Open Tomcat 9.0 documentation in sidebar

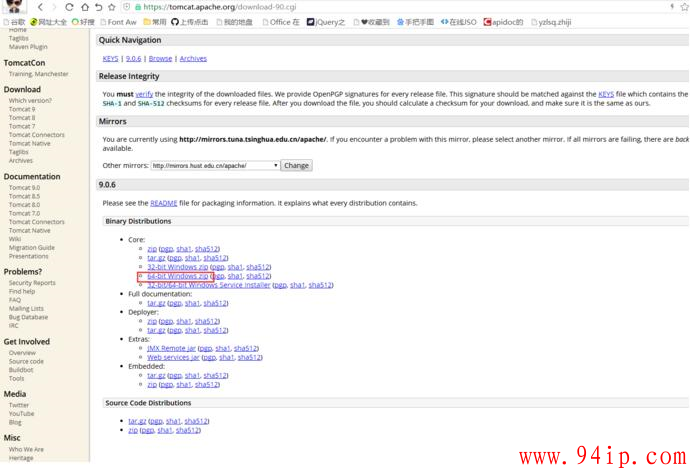tap(24, 188)
